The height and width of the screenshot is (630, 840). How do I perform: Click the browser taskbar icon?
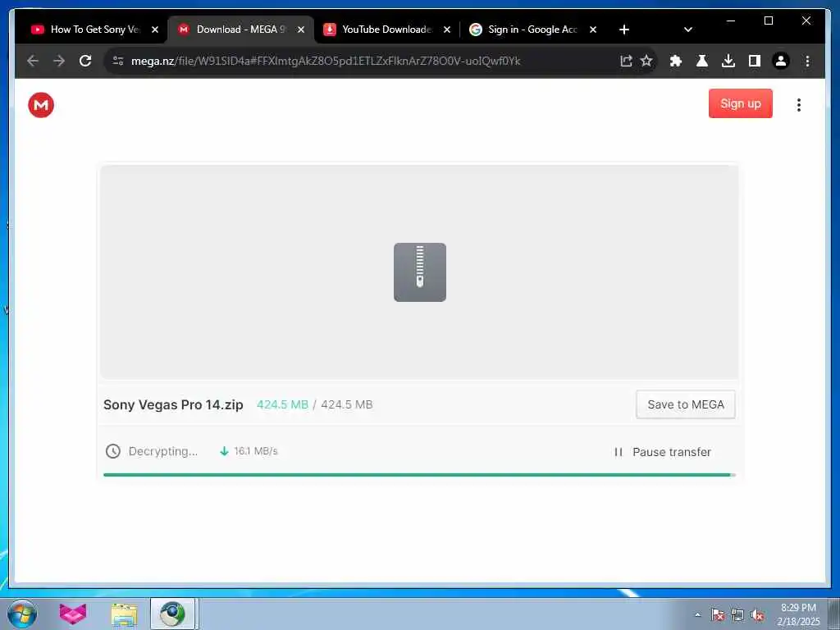pos(172,614)
